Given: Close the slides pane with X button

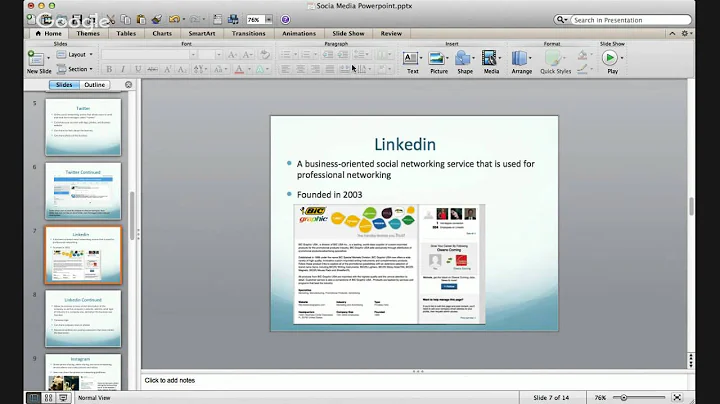Looking at the screenshot, I should [x=129, y=84].
